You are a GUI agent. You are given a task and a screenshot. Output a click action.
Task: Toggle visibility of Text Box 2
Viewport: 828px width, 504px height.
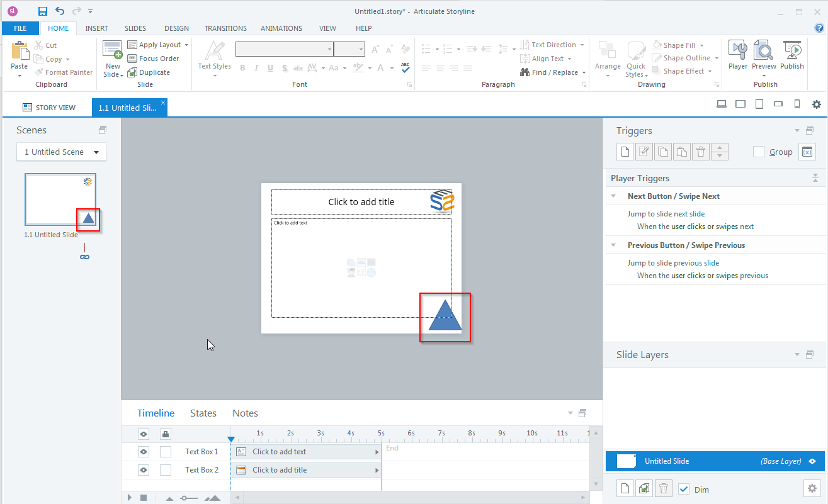(x=144, y=470)
